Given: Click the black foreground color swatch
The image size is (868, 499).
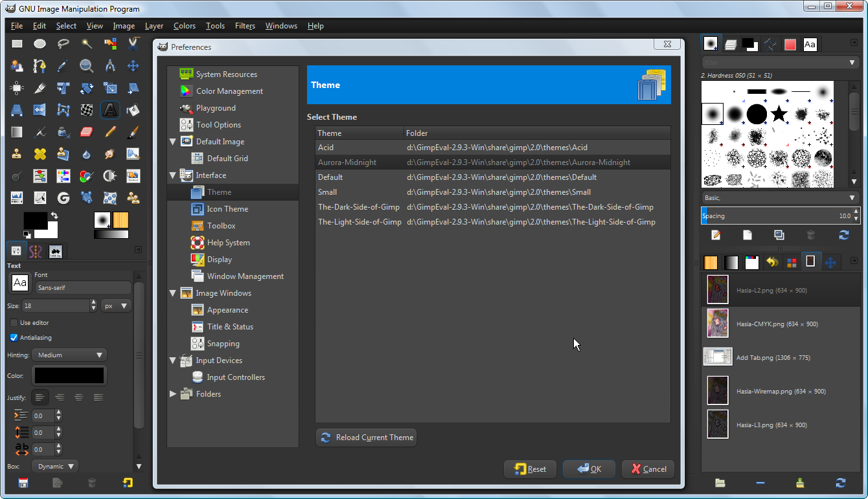Looking at the screenshot, I should (35, 219).
